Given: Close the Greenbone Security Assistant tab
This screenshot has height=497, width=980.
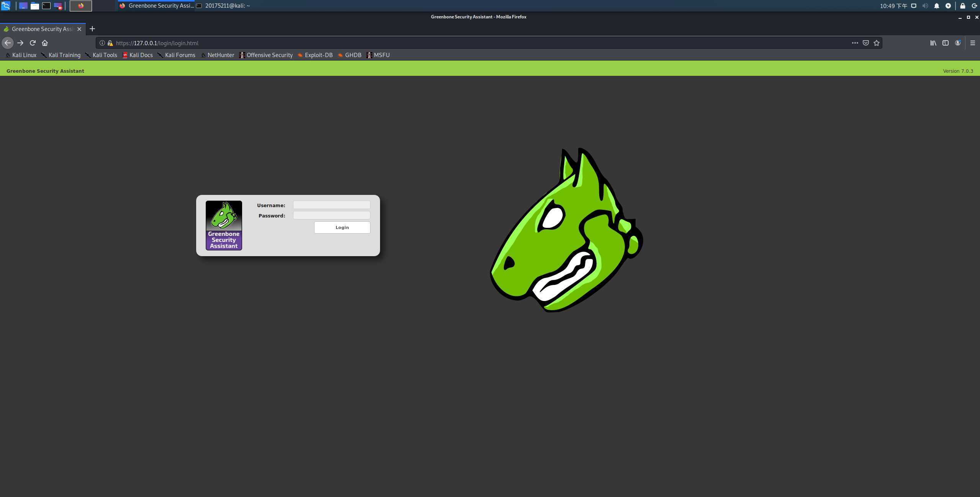Looking at the screenshot, I should (x=79, y=29).
